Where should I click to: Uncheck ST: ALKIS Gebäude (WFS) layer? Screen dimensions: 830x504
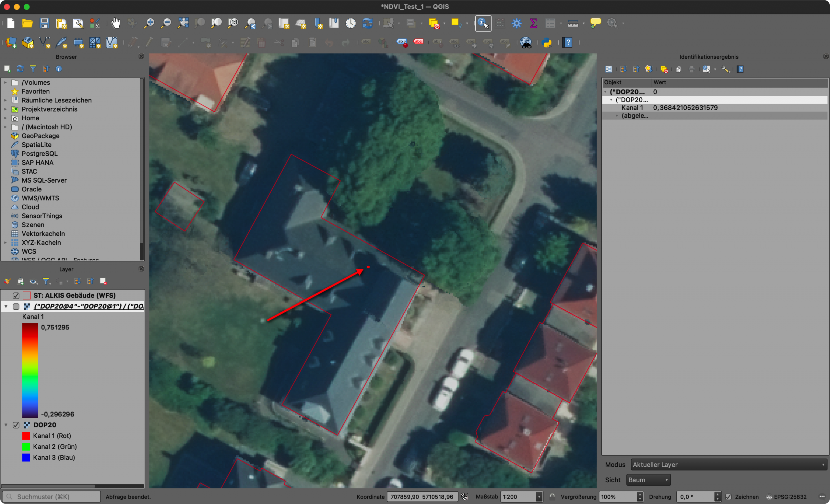pyautogui.click(x=16, y=295)
